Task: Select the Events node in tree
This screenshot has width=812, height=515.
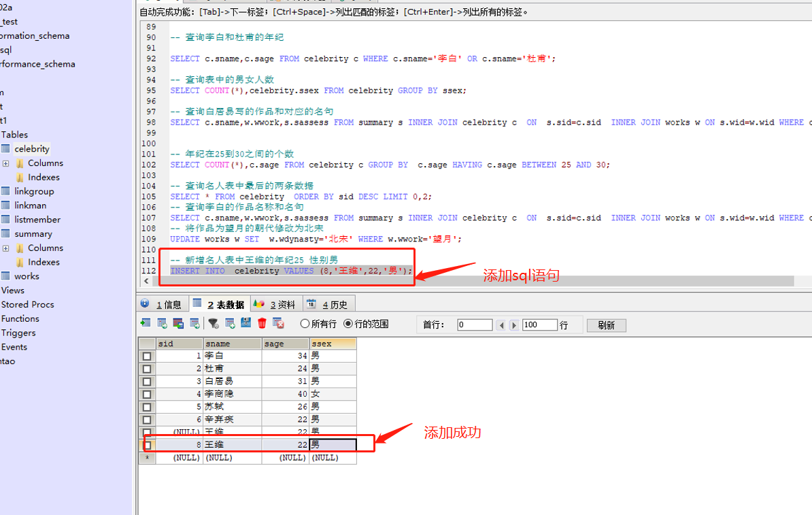Action: tap(14, 347)
